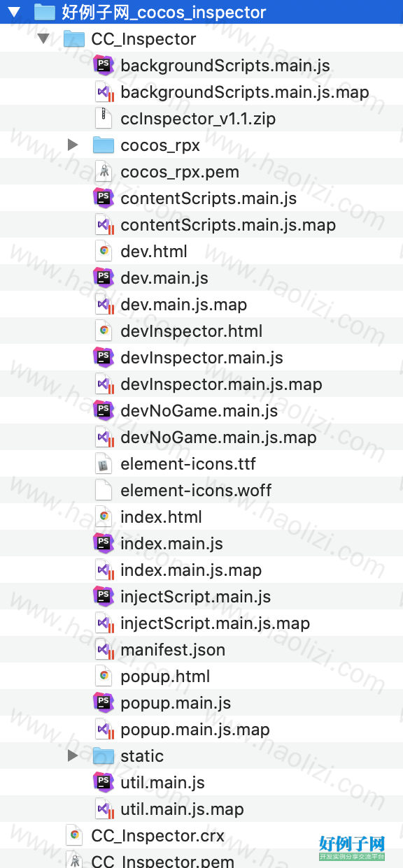Click the index.html Chrome icon

click(104, 516)
